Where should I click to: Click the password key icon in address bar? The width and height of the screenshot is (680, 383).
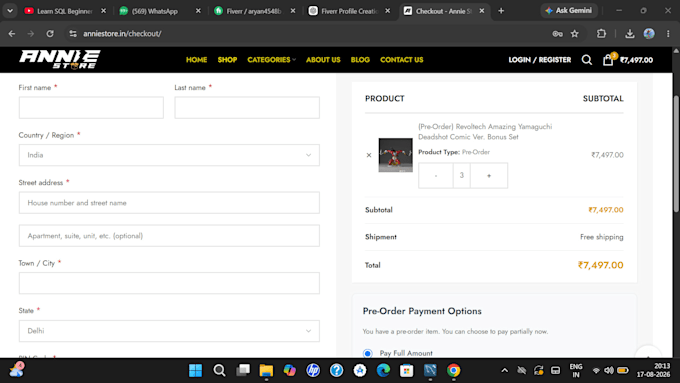pyautogui.click(x=557, y=33)
